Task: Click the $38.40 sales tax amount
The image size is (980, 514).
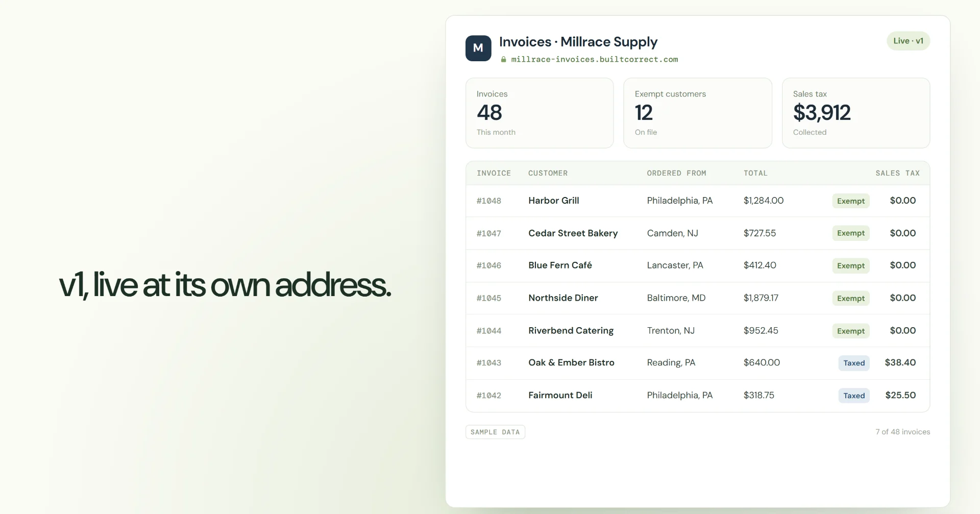Action: [900, 363]
